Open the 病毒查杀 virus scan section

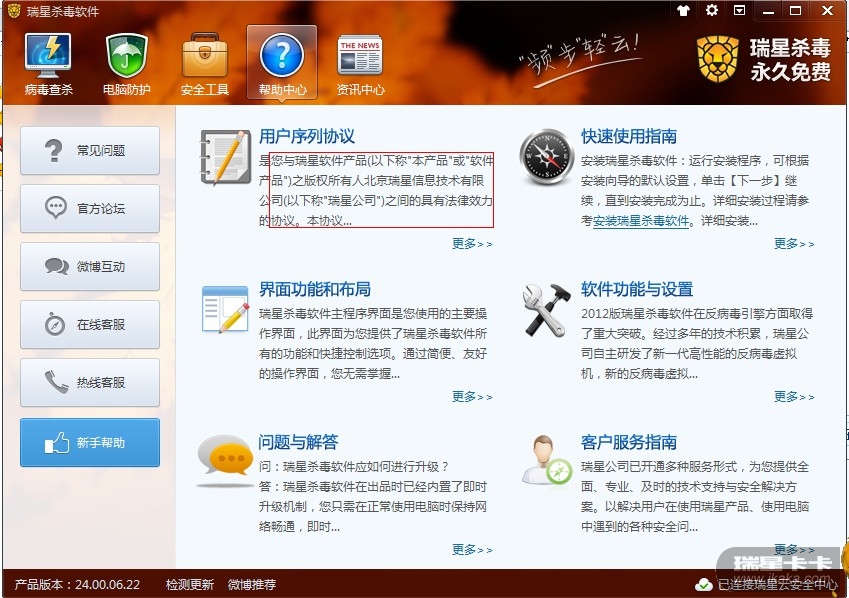pyautogui.click(x=48, y=64)
